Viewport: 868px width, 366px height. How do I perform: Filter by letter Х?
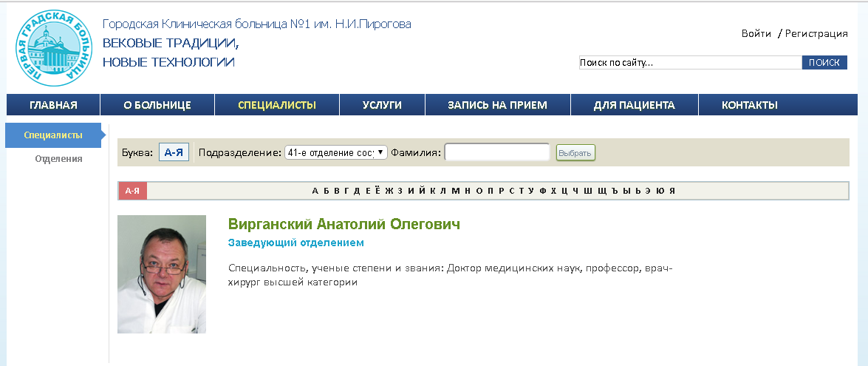coord(553,191)
